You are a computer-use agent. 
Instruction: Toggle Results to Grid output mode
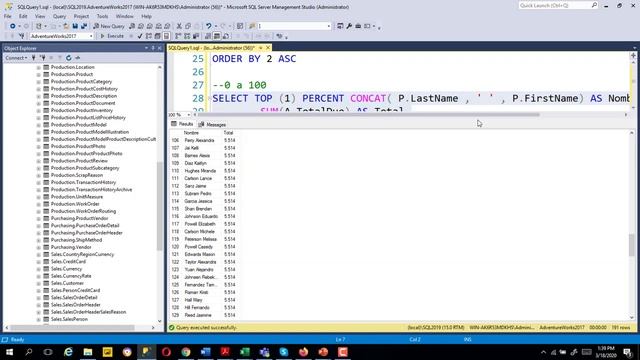click(217, 36)
